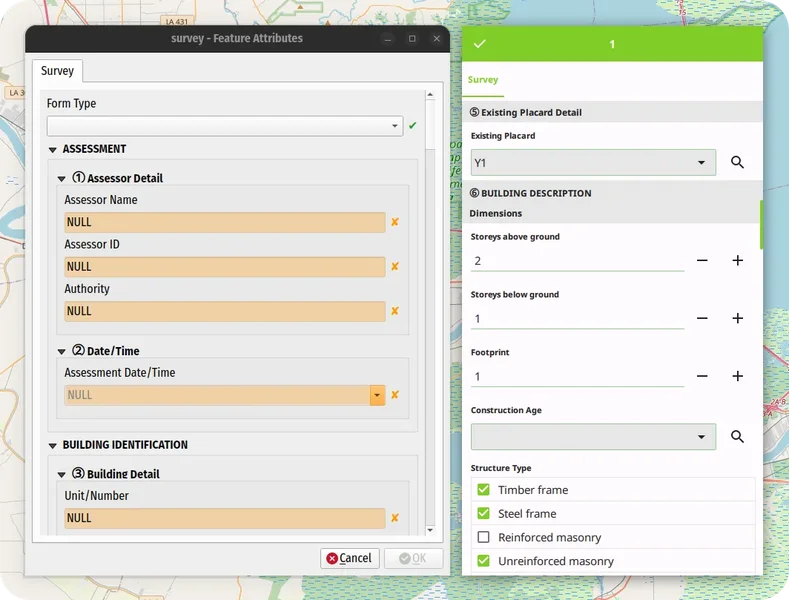Clear the Authority field with the orange X

(395, 311)
